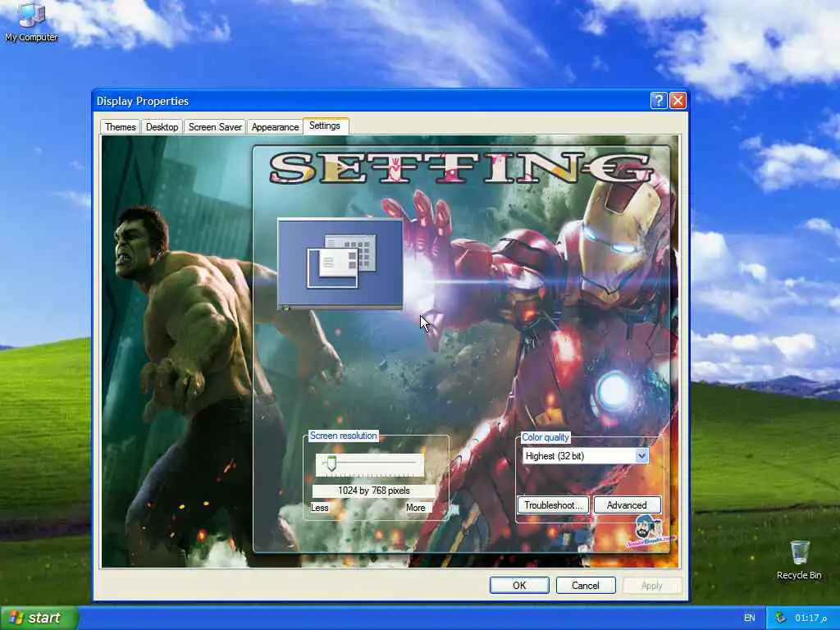Go to the Appearance tab
Viewport: 840px width, 630px height.
click(x=275, y=127)
